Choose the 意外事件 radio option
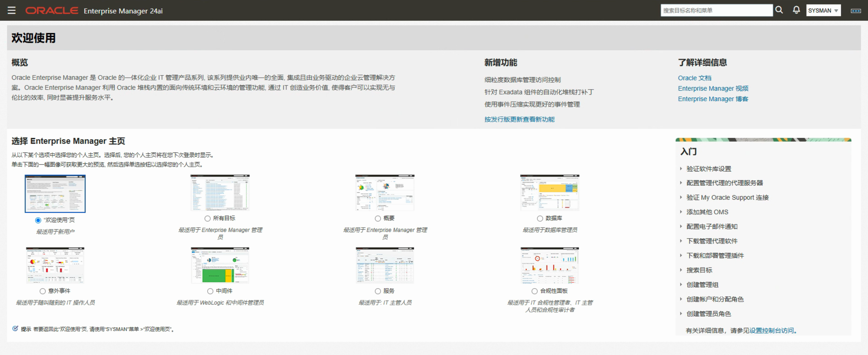The height and width of the screenshot is (355, 868). pos(43,291)
